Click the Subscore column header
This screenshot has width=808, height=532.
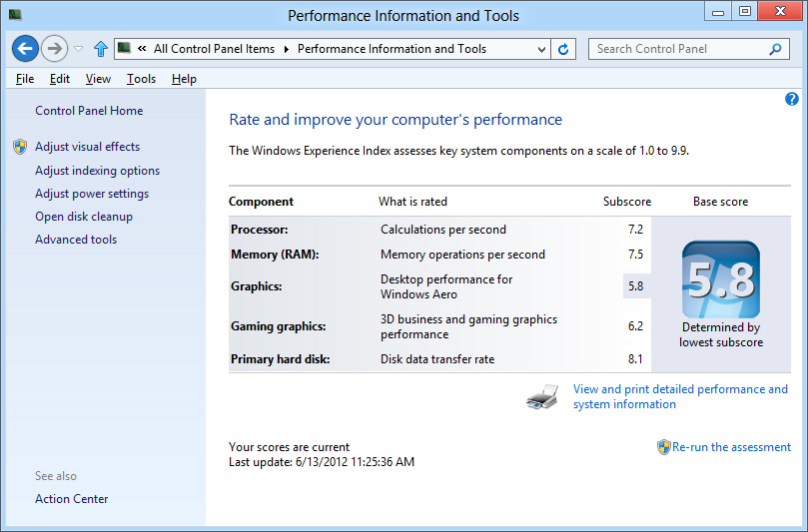627,202
